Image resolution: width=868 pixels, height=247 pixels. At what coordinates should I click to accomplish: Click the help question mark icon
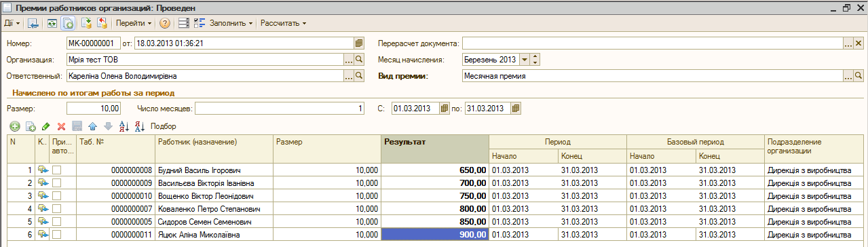[164, 23]
